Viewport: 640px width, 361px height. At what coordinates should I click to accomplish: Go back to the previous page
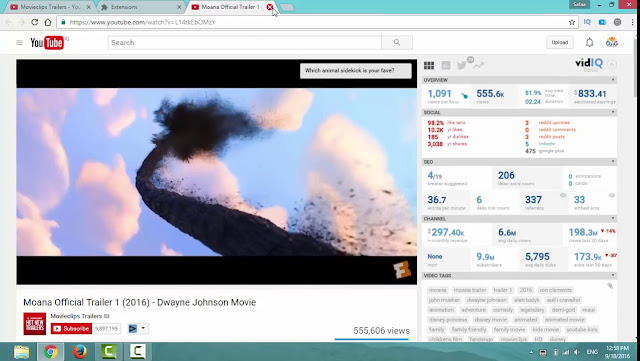[x=9, y=22]
